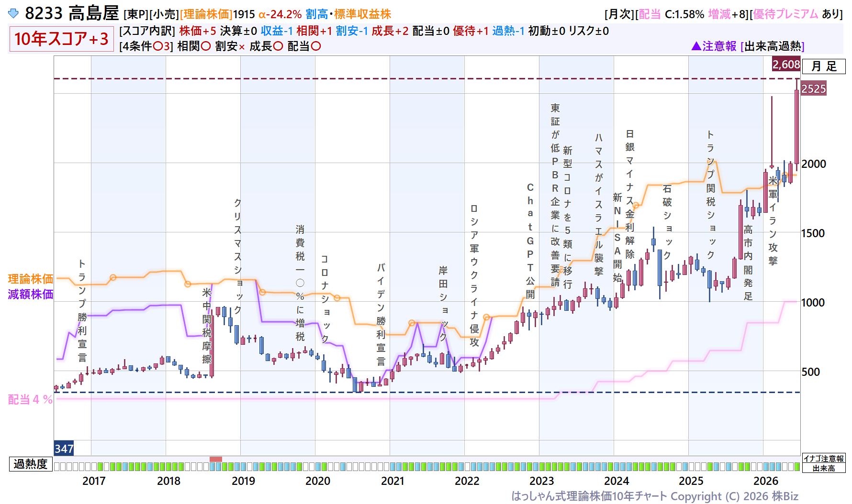Click the バイデン勝利宣言 event annotation

coord(381,314)
